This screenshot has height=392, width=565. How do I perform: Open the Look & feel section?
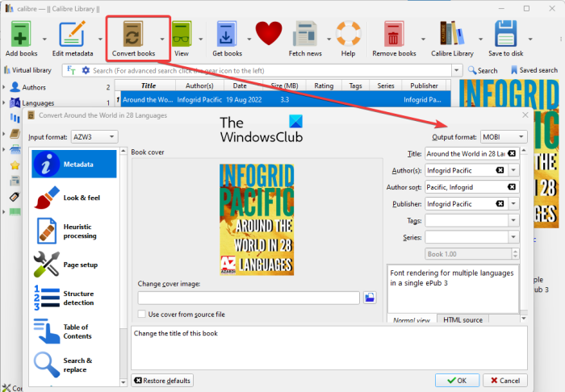click(74, 198)
